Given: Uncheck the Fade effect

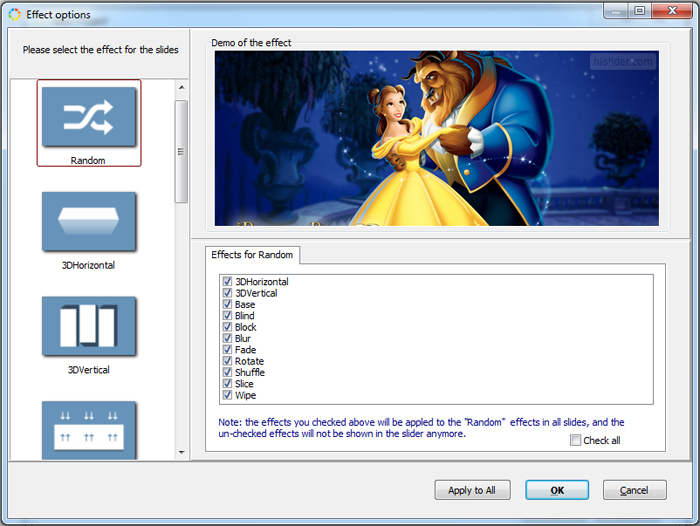Looking at the screenshot, I should (227, 349).
